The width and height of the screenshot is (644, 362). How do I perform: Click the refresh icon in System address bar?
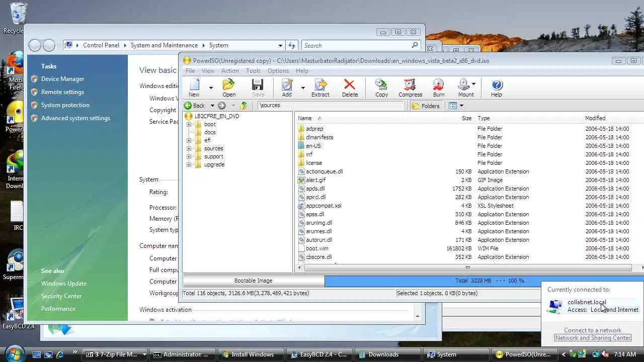click(x=292, y=45)
